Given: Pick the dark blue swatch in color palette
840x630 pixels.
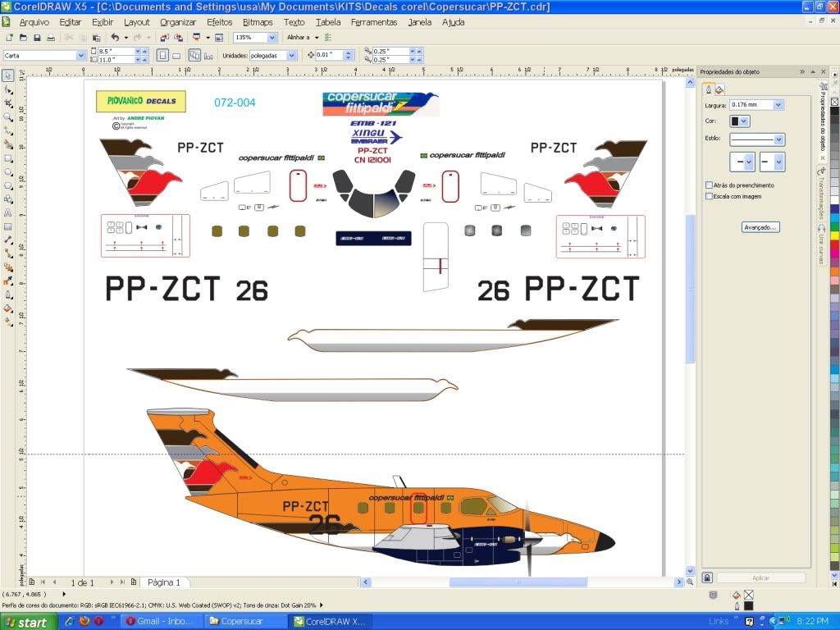Looking at the screenshot, I should click(834, 209).
